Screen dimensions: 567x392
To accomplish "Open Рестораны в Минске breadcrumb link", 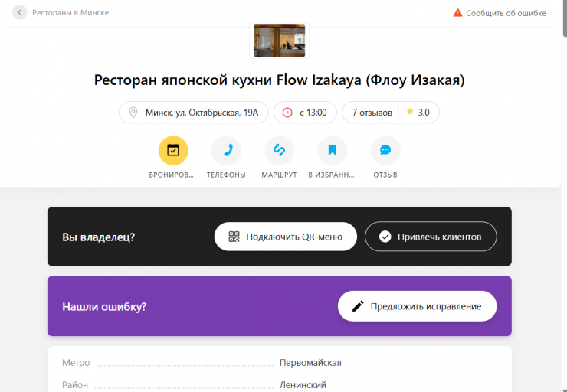I will [70, 13].
